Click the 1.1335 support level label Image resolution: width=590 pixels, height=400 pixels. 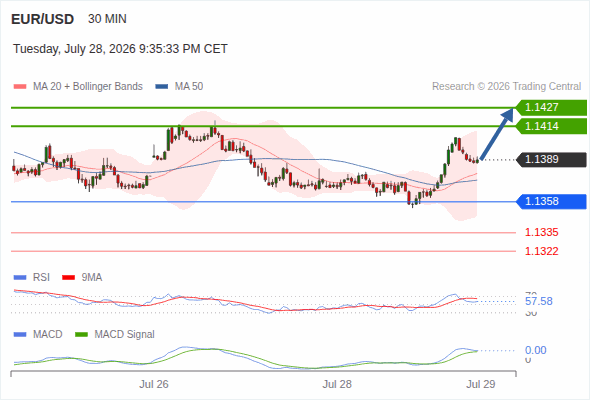541,233
